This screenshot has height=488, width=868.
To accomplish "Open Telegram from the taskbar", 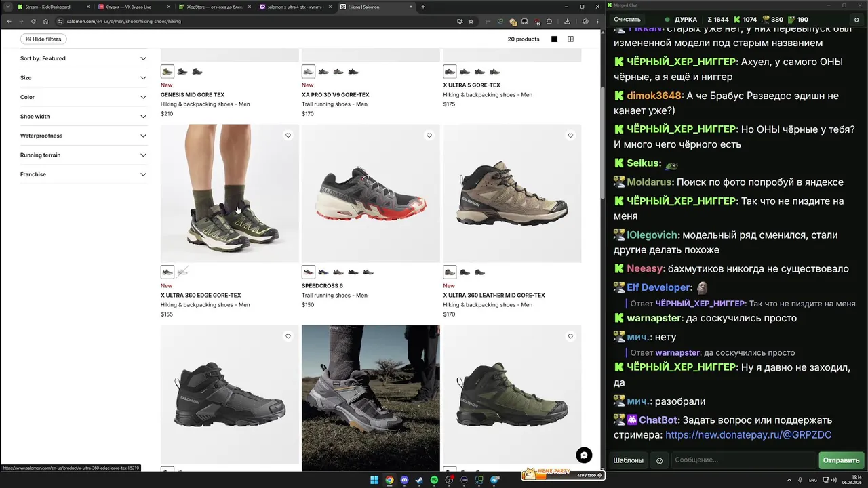I will click(494, 481).
